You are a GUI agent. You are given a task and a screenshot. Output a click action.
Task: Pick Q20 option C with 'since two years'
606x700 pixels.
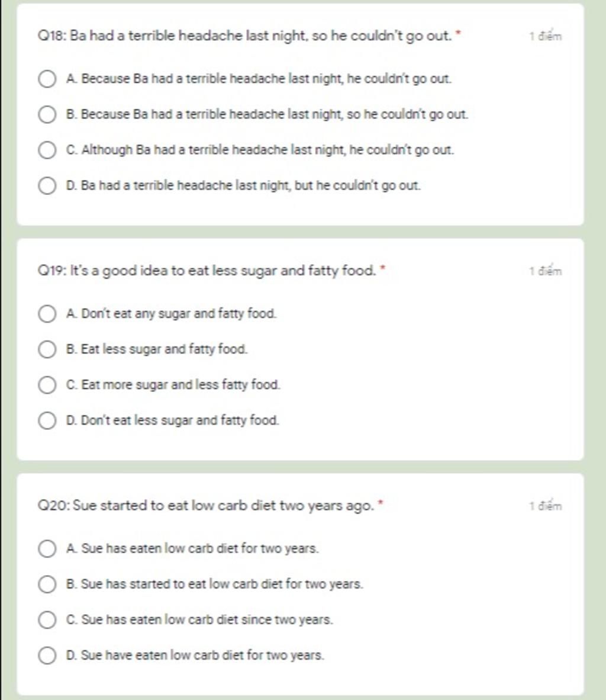point(47,620)
